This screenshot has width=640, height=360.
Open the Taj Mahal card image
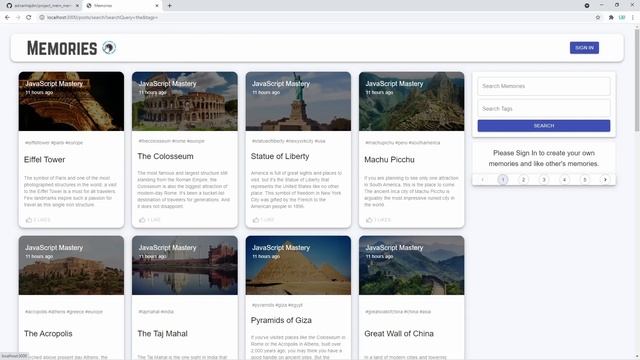coord(185,265)
